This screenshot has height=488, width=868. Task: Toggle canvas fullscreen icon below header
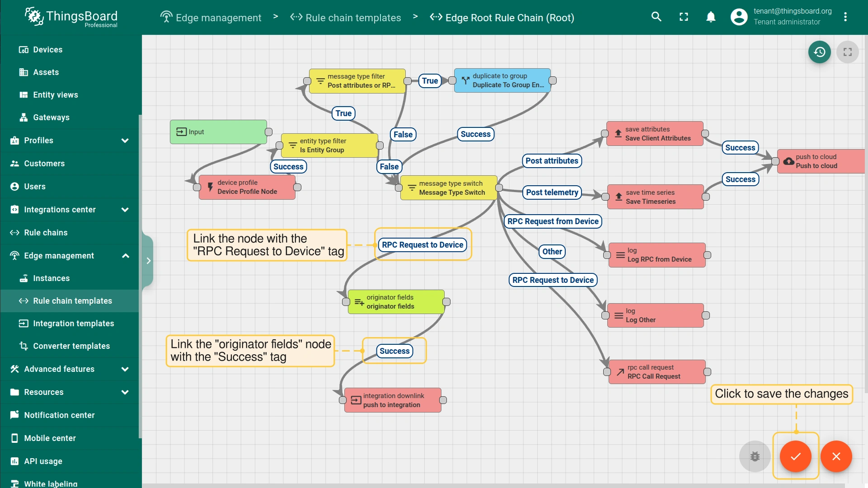[847, 52]
